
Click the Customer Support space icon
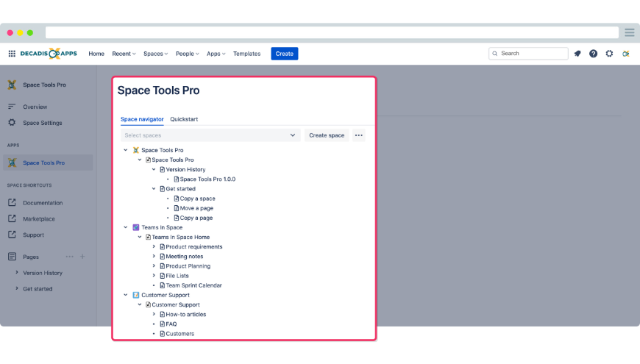point(136,295)
